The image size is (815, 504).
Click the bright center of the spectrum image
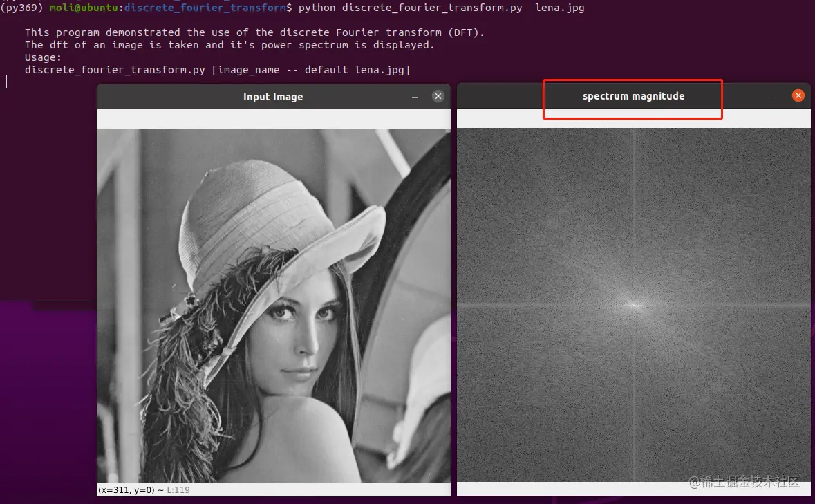634,305
